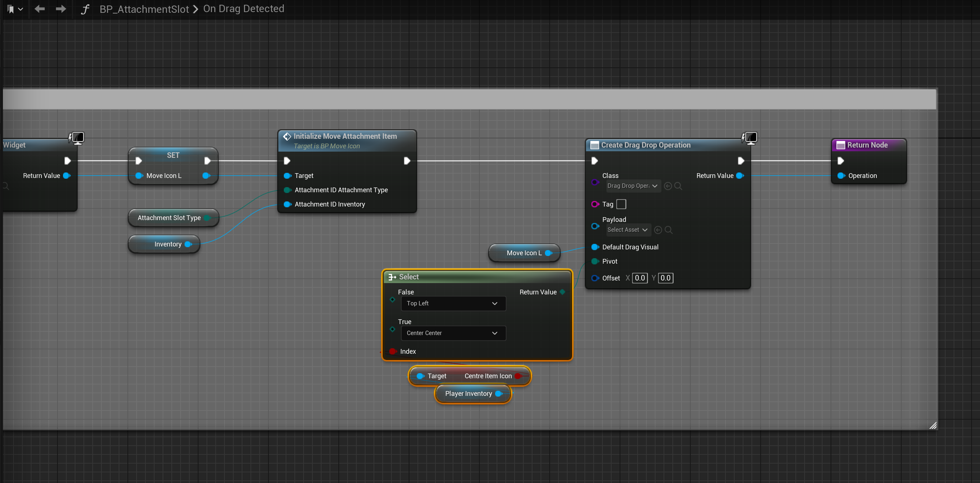
Task: Open the Top Left dropdown
Action: tap(453, 304)
